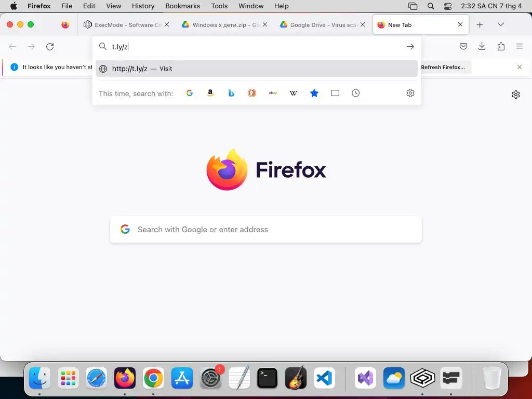
Task: Search this time with DuckDuckGo icon
Action: coord(252,93)
